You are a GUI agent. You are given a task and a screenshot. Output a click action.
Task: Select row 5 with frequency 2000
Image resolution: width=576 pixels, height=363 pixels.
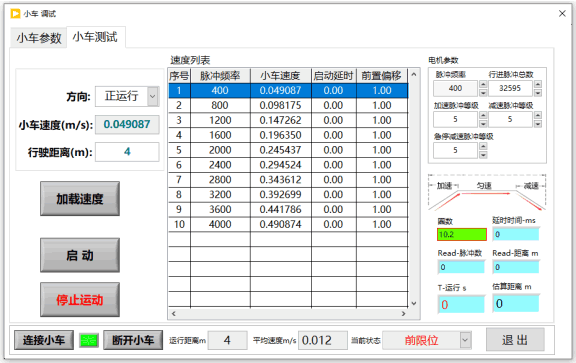[x=288, y=150]
